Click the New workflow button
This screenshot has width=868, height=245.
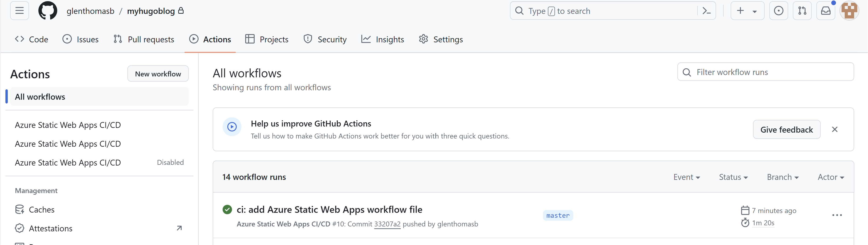click(x=158, y=74)
